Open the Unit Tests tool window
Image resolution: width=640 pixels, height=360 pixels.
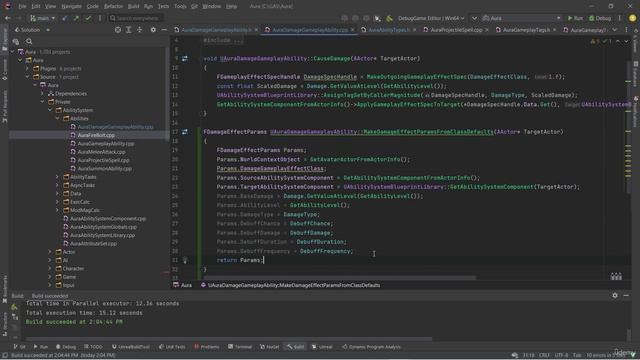coord(172,347)
